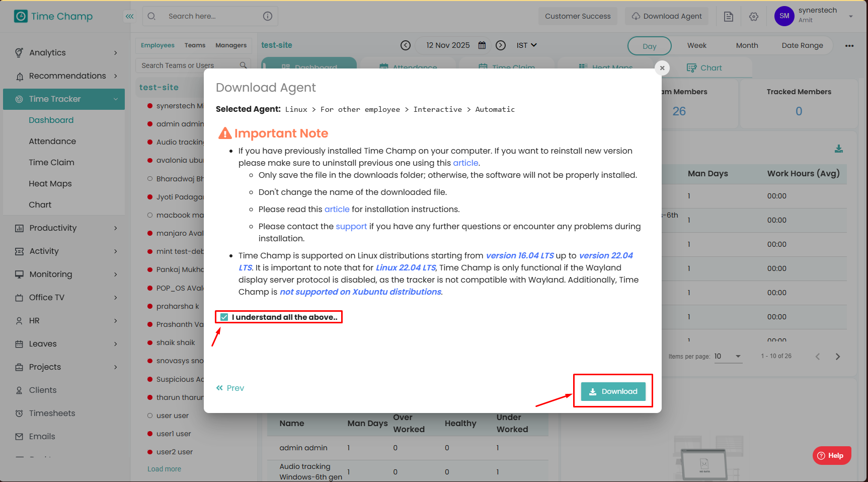The image size is (868, 482).
Task: Go to next date arrow
Action: click(501, 45)
